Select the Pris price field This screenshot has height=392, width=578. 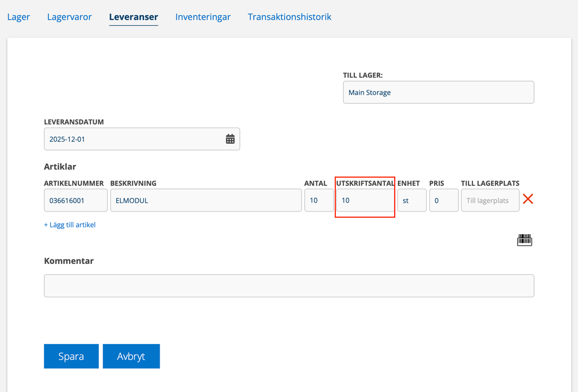point(443,200)
